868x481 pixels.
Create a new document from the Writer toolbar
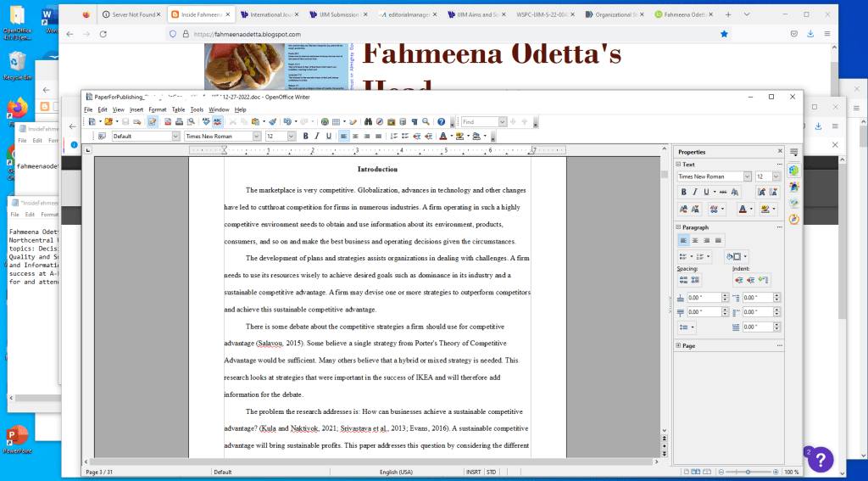pyautogui.click(x=92, y=121)
